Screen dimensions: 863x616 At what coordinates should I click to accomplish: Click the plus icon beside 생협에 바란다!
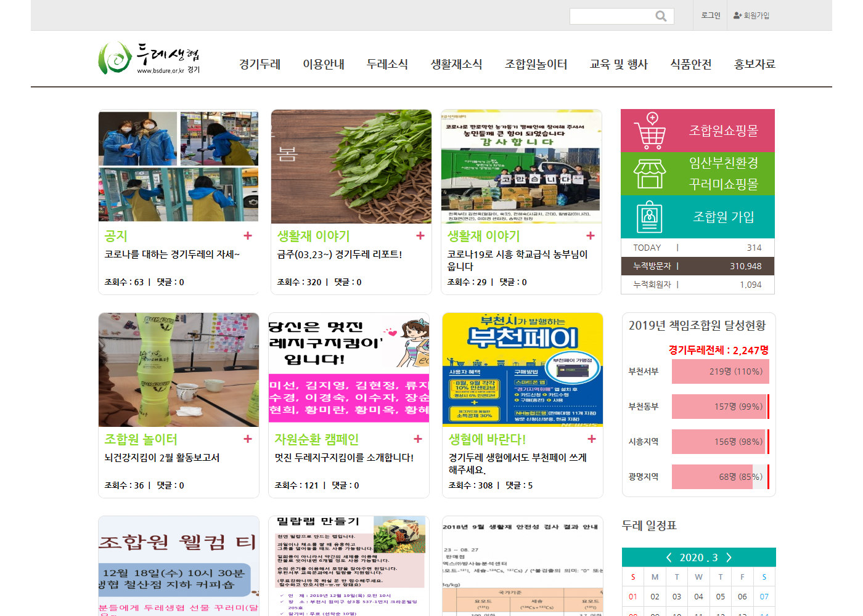pos(592,439)
